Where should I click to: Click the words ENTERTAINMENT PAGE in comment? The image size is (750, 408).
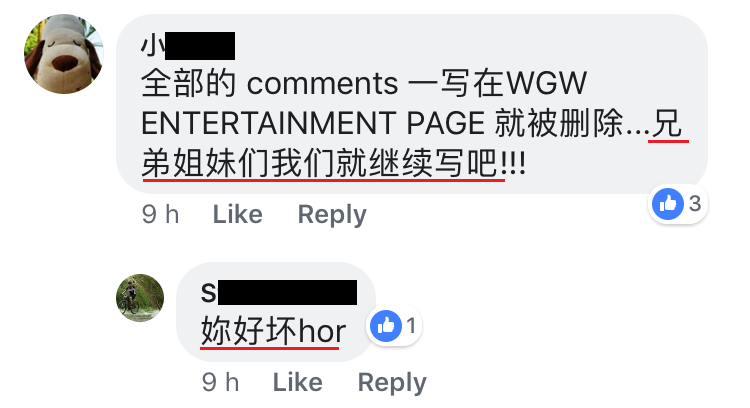click(x=313, y=123)
